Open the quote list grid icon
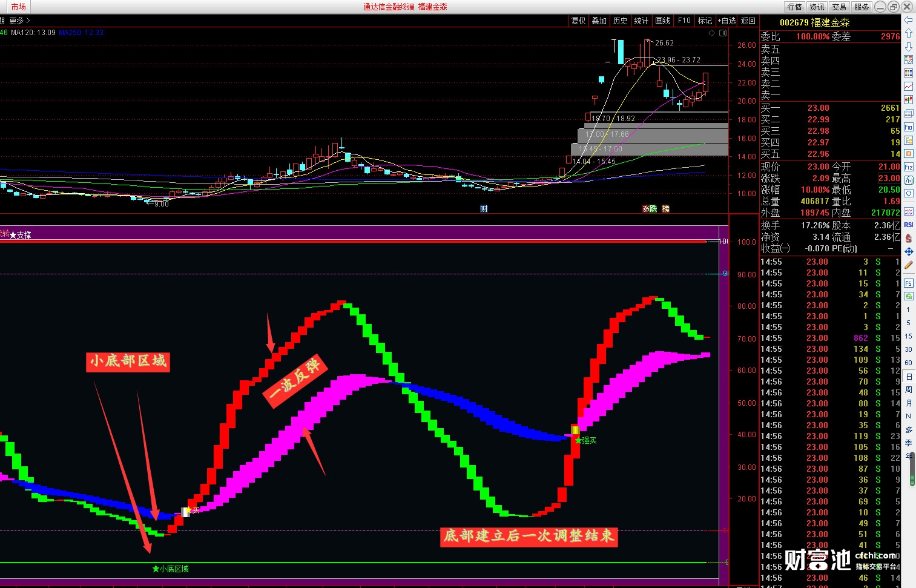The height and width of the screenshot is (588, 916). (x=908, y=73)
